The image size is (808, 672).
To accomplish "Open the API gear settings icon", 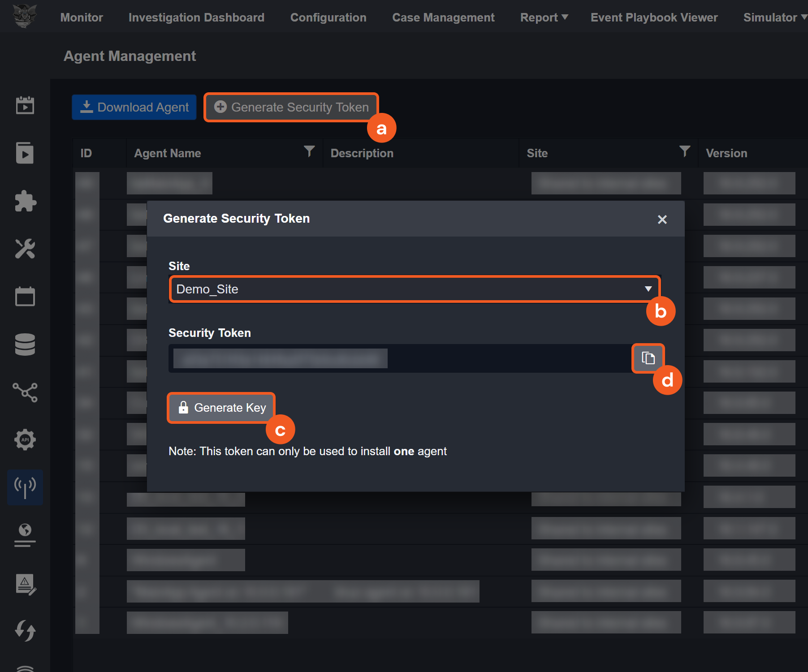I will tap(25, 439).
